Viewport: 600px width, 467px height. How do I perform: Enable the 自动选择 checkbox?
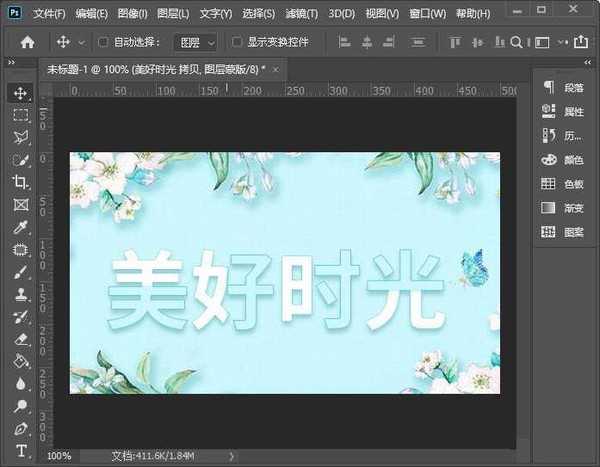(x=103, y=43)
